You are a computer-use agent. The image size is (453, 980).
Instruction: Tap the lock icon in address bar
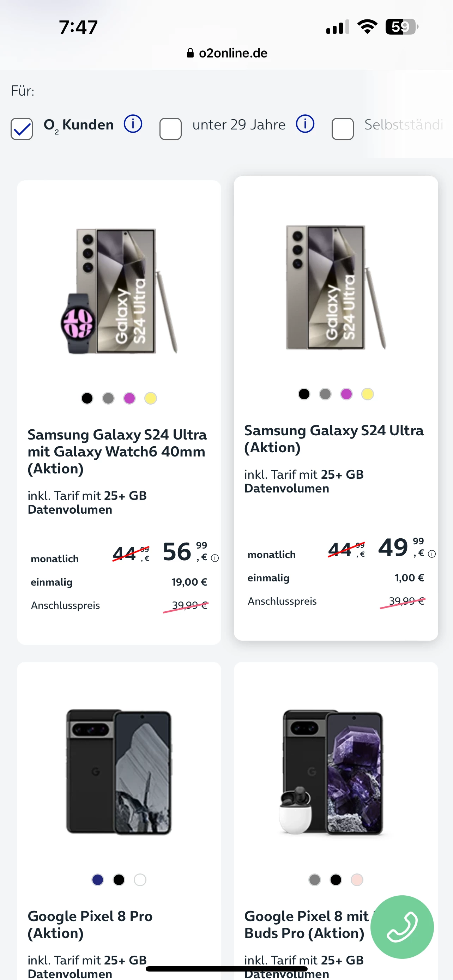pyautogui.click(x=190, y=53)
